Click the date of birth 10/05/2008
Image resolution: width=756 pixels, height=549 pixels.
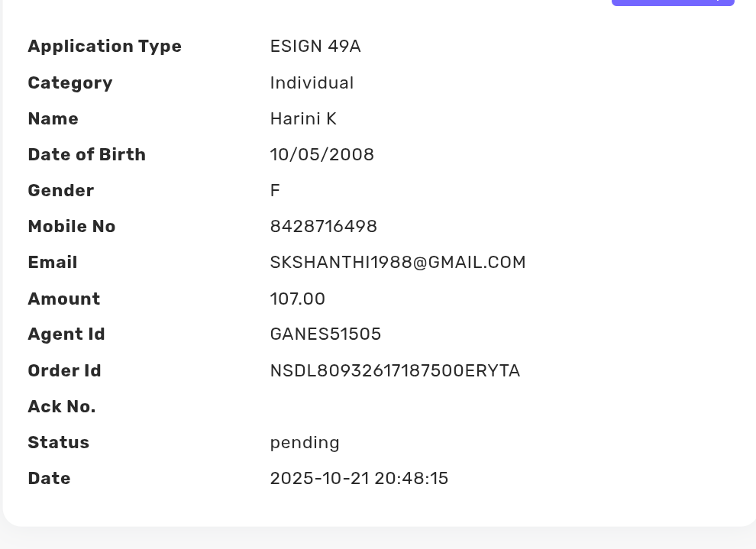coord(321,155)
